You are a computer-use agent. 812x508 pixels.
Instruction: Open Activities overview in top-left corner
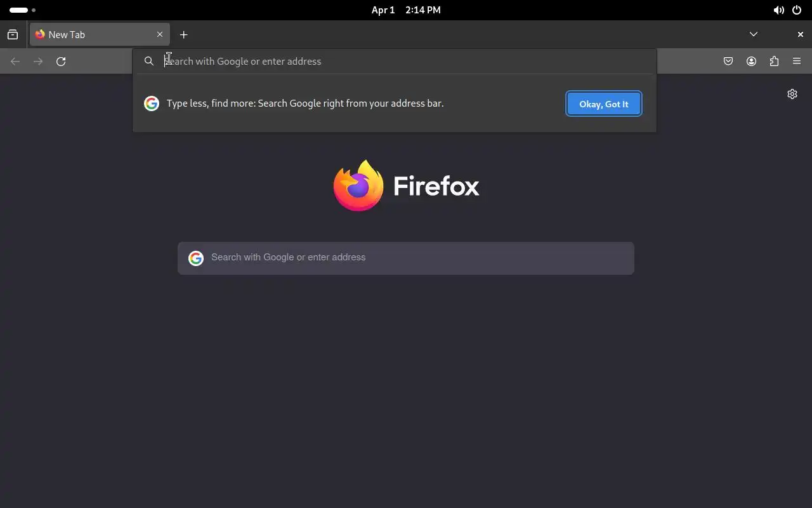[x=22, y=10]
